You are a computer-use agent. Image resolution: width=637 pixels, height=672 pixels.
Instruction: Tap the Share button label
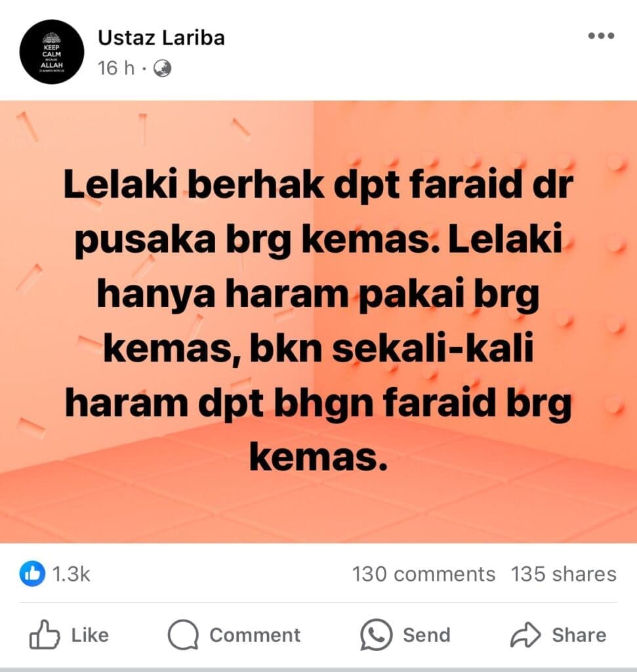click(x=579, y=635)
